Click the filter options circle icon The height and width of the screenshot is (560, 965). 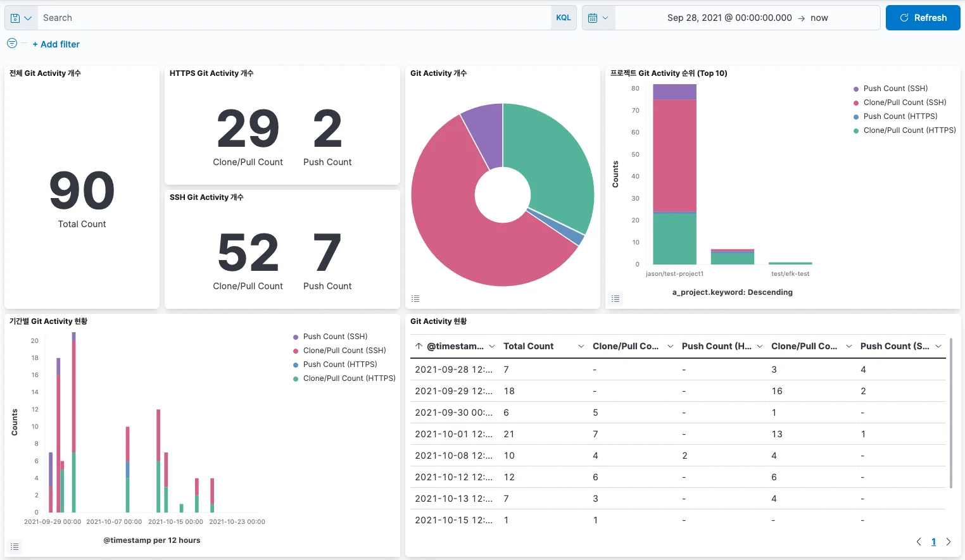click(x=12, y=44)
